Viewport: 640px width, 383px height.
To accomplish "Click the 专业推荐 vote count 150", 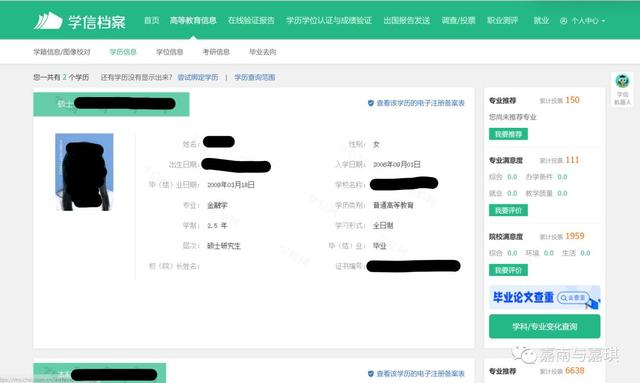I will point(572,100).
